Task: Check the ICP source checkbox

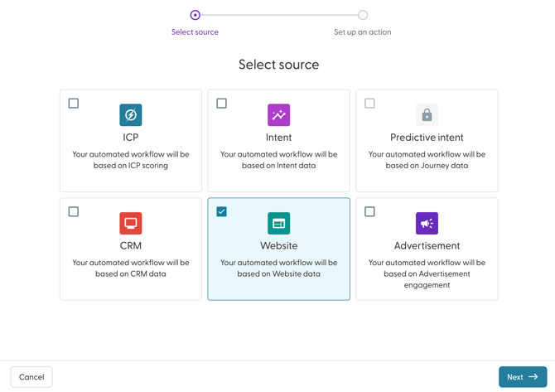Action: [x=74, y=104]
